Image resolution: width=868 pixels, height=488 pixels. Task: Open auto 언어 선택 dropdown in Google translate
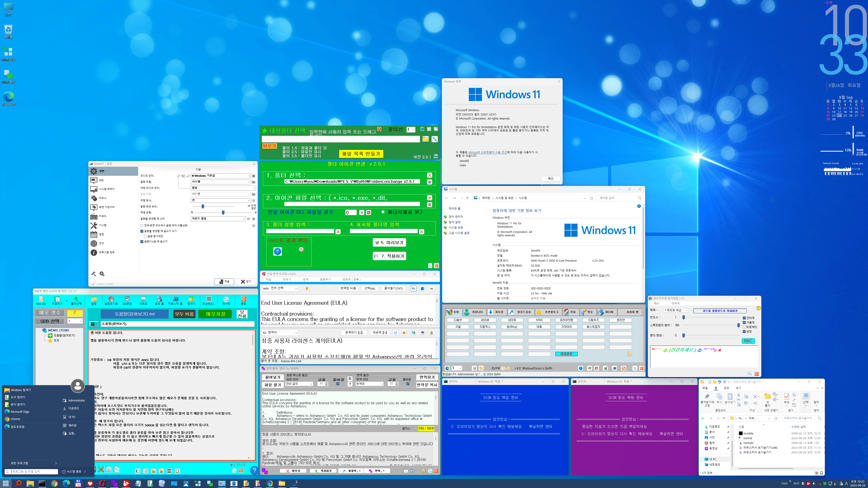(280, 289)
